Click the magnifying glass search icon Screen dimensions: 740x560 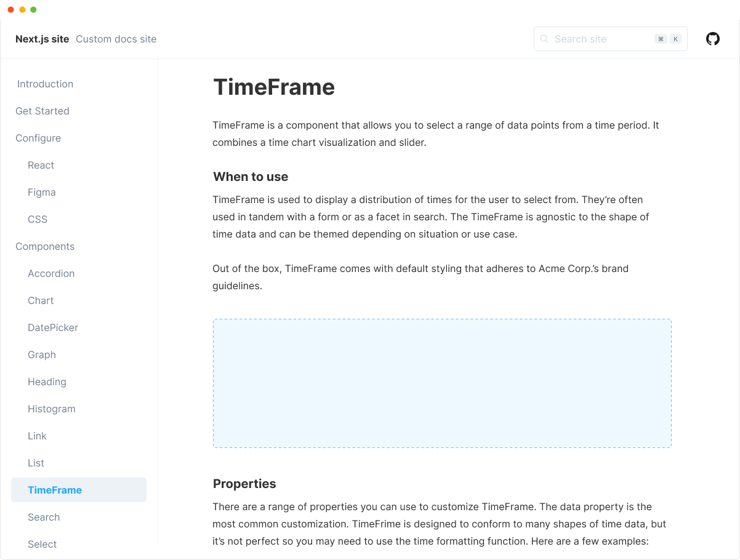[x=544, y=39]
